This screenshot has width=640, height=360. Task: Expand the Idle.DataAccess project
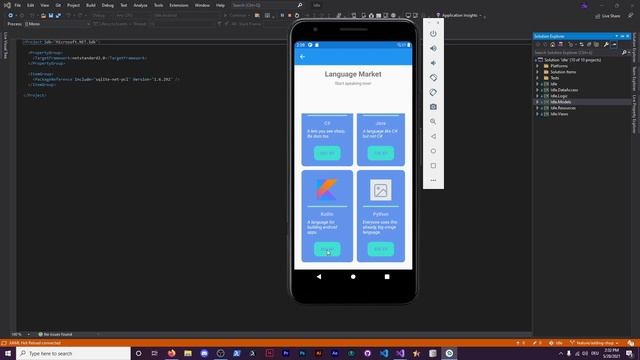tap(538, 90)
